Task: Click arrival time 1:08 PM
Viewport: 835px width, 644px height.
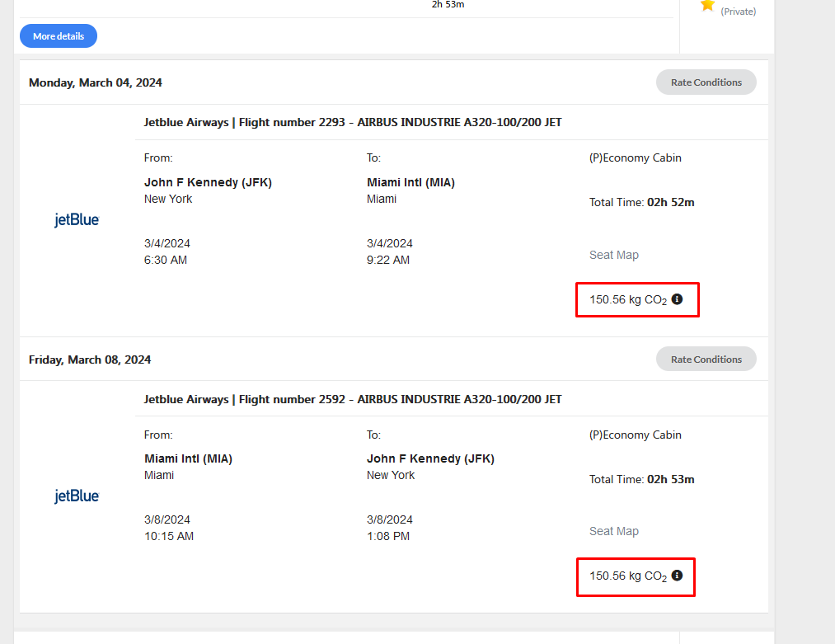Action: pos(388,537)
